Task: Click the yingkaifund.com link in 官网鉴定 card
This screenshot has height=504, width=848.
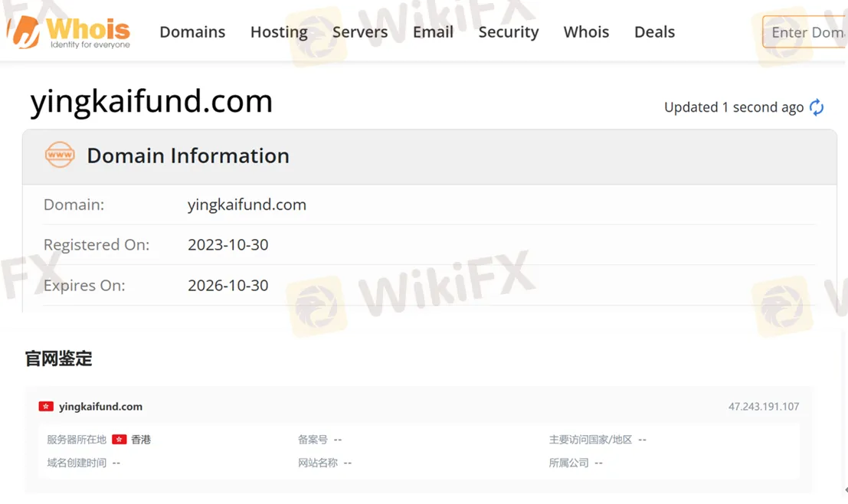Action: click(x=101, y=406)
